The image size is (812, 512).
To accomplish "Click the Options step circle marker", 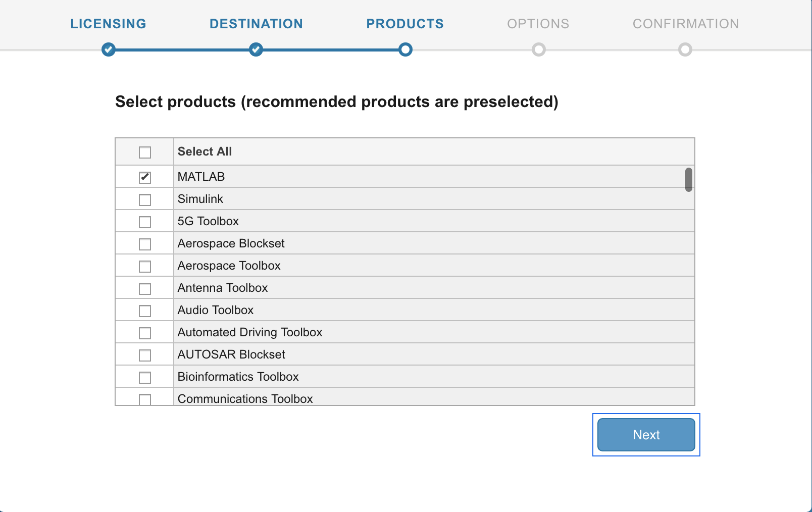I will coord(539,49).
